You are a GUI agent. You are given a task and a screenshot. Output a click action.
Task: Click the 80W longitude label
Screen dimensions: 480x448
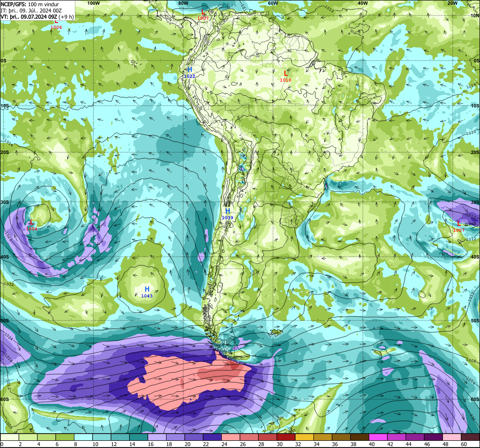(x=183, y=3)
